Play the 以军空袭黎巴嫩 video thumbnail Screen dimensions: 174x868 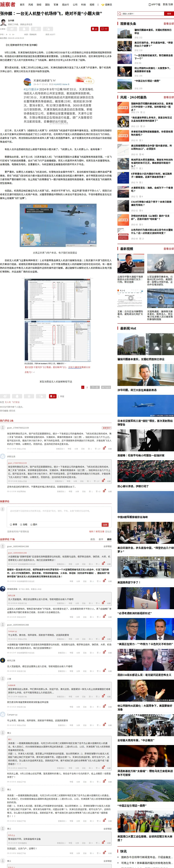(x=161, y=263)
